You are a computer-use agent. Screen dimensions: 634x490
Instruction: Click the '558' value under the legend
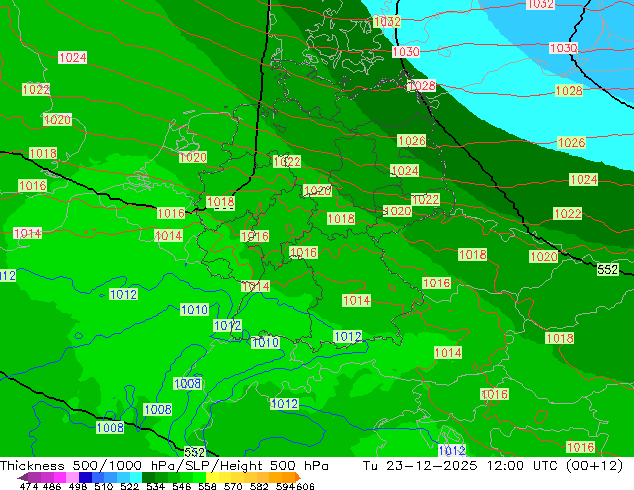click(207, 486)
